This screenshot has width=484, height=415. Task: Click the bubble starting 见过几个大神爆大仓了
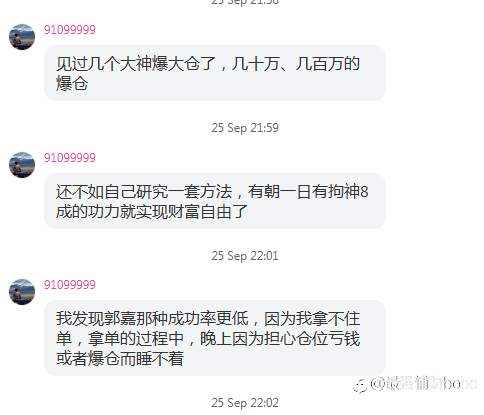(215, 73)
